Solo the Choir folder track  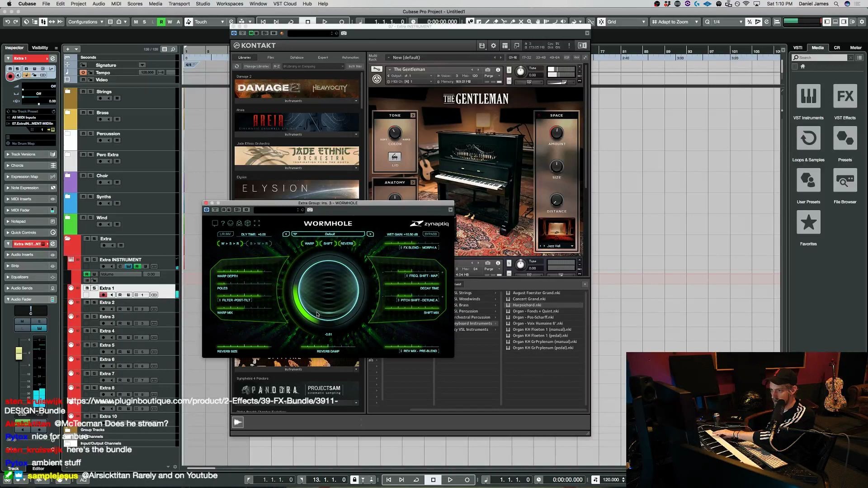pos(90,176)
